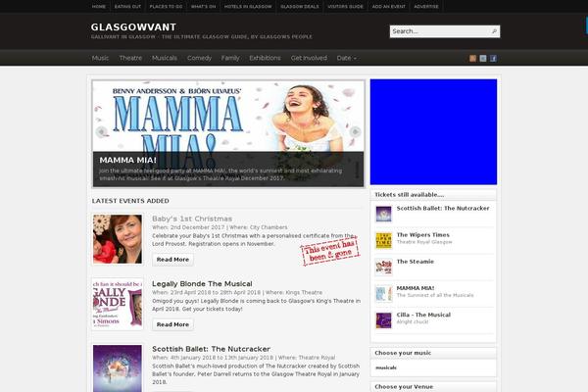Go to next slide arrow on banner
Screen dimensions: 588x392
(355, 131)
